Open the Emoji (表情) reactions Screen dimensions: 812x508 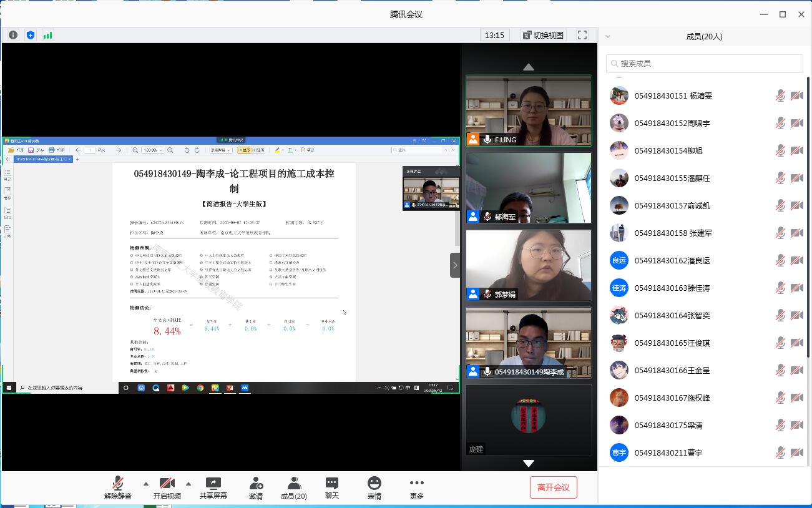click(374, 487)
